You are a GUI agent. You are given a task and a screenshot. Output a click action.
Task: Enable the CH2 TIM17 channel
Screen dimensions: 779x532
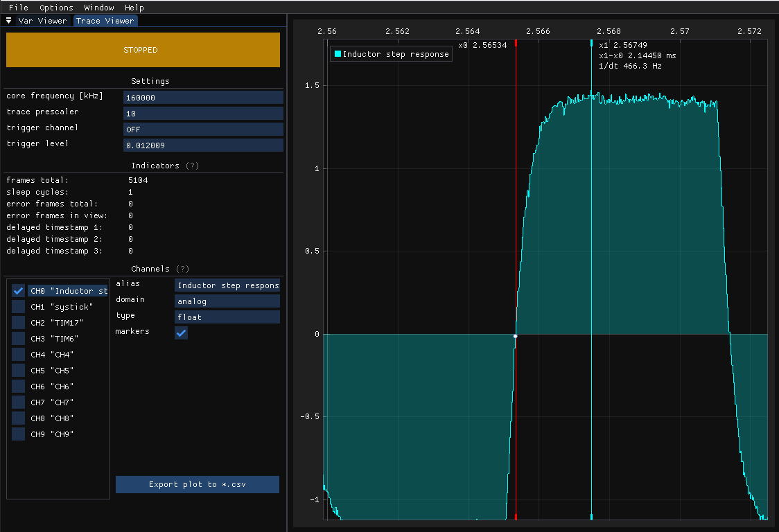[19, 323]
